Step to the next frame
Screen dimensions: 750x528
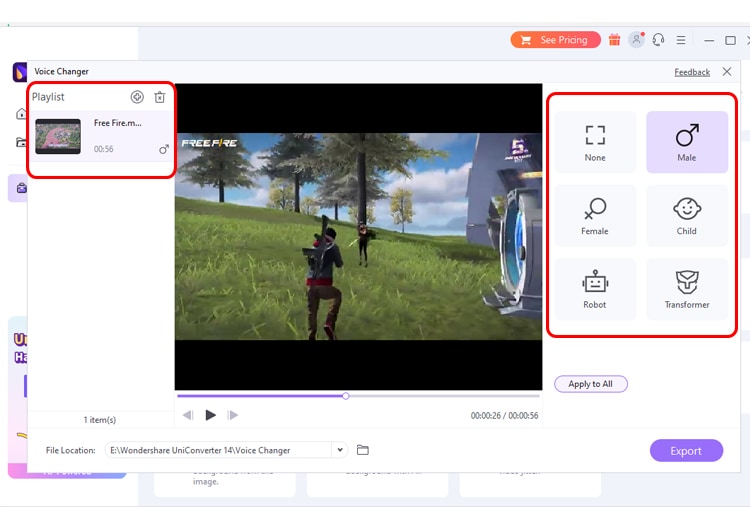click(x=233, y=415)
